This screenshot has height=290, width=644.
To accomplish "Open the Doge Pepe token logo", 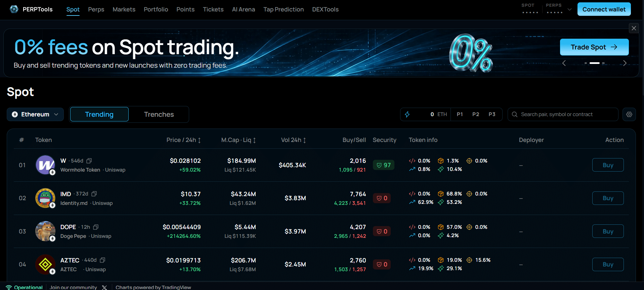I will click(45, 231).
